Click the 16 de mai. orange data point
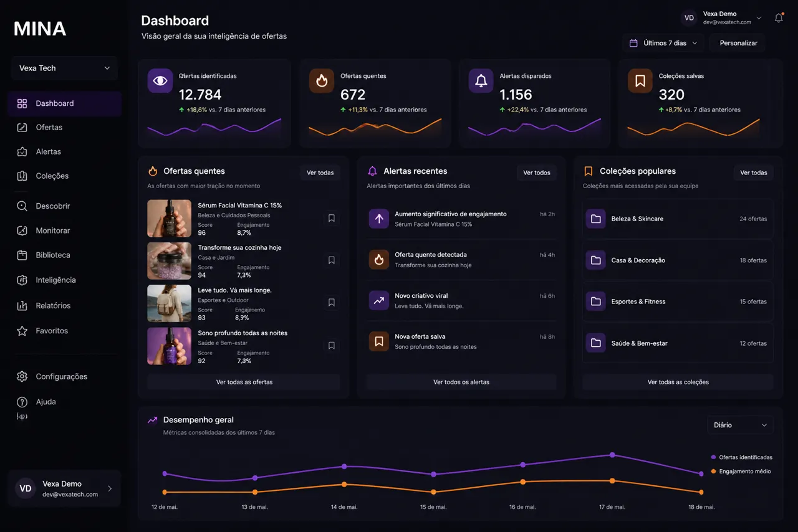The image size is (798, 532). [x=523, y=482]
